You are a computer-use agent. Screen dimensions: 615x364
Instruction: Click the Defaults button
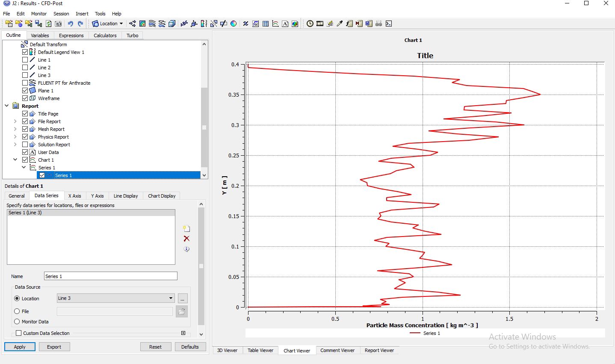[x=190, y=347]
